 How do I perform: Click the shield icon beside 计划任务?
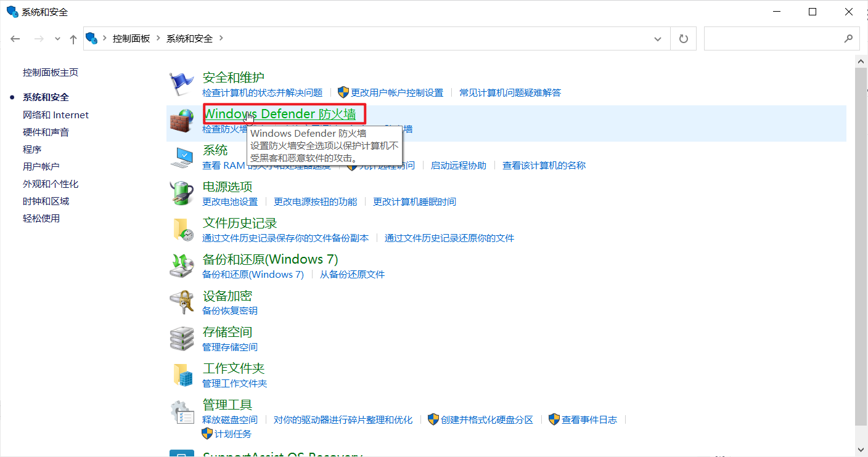click(208, 434)
